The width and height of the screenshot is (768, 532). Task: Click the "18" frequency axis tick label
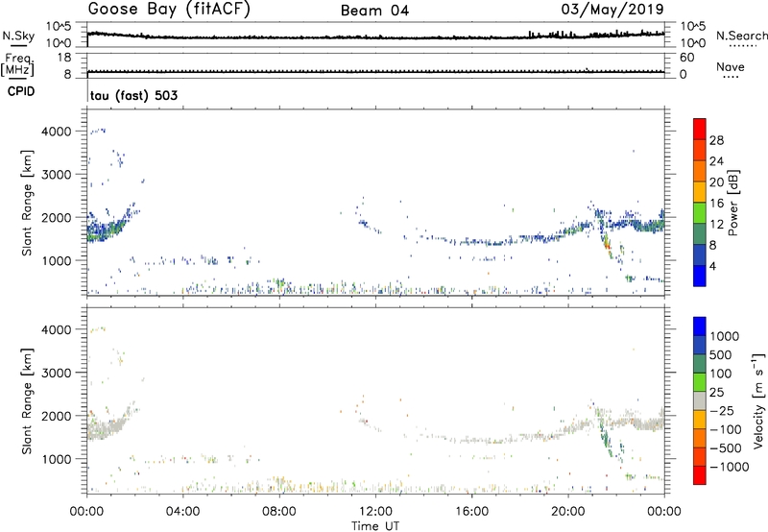[x=64, y=58]
